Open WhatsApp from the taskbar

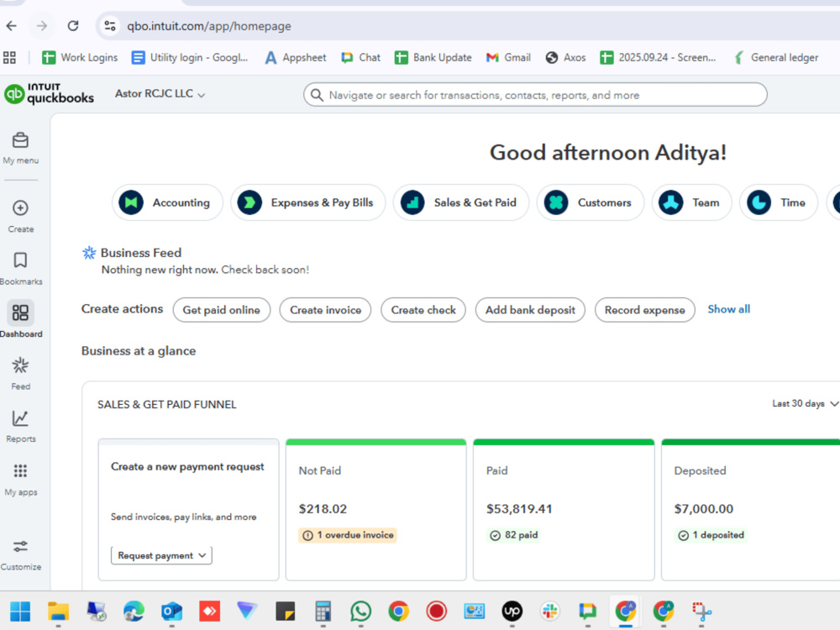tap(360, 611)
